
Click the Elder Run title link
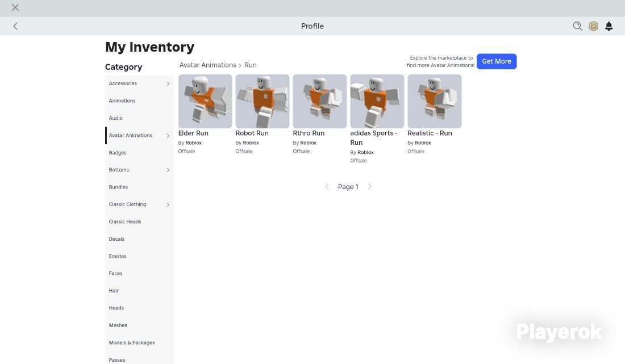tap(193, 133)
